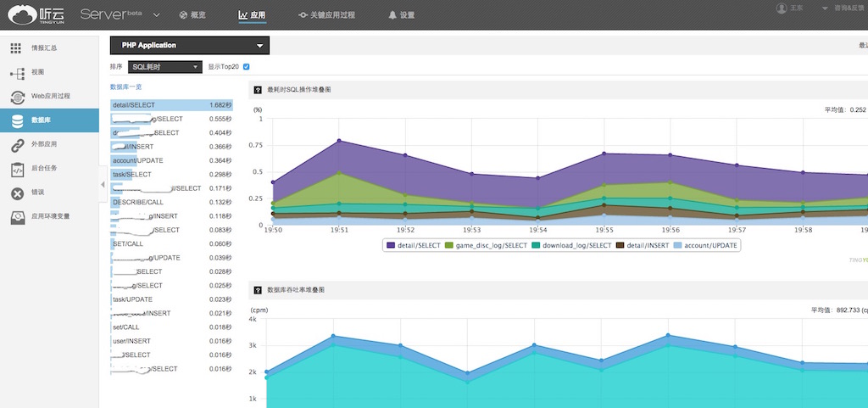Select account/UPDATE row in database list

(x=171, y=160)
